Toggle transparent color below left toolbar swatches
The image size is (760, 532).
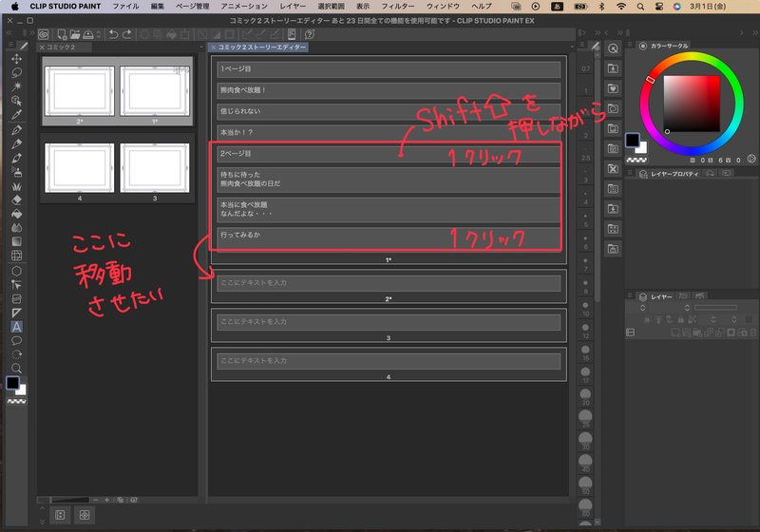click(x=16, y=402)
